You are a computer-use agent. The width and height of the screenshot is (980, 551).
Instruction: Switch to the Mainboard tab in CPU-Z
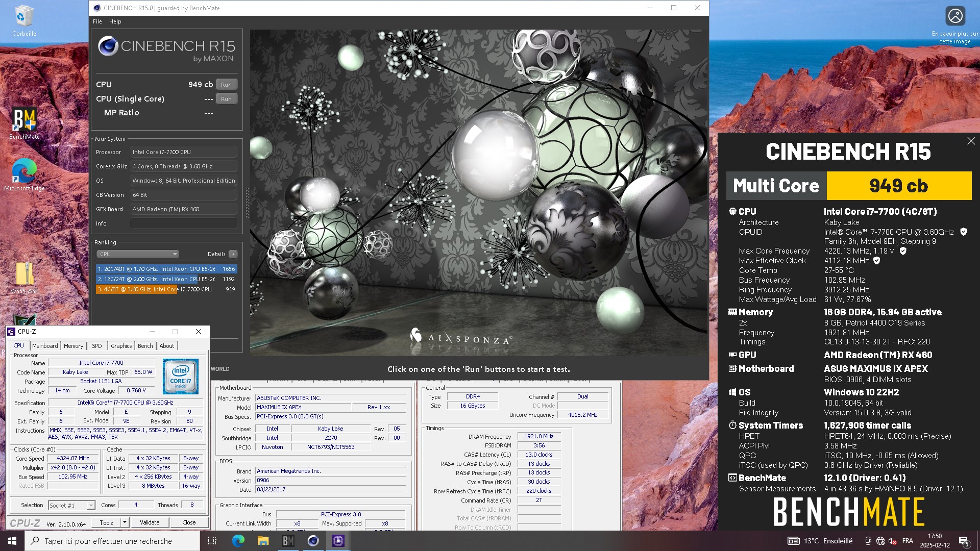pos(45,346)
